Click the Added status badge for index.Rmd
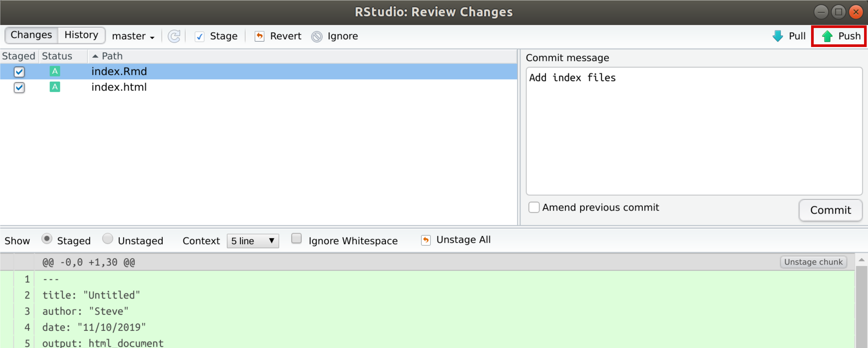868x348 pixels. (x=55, y=71)
